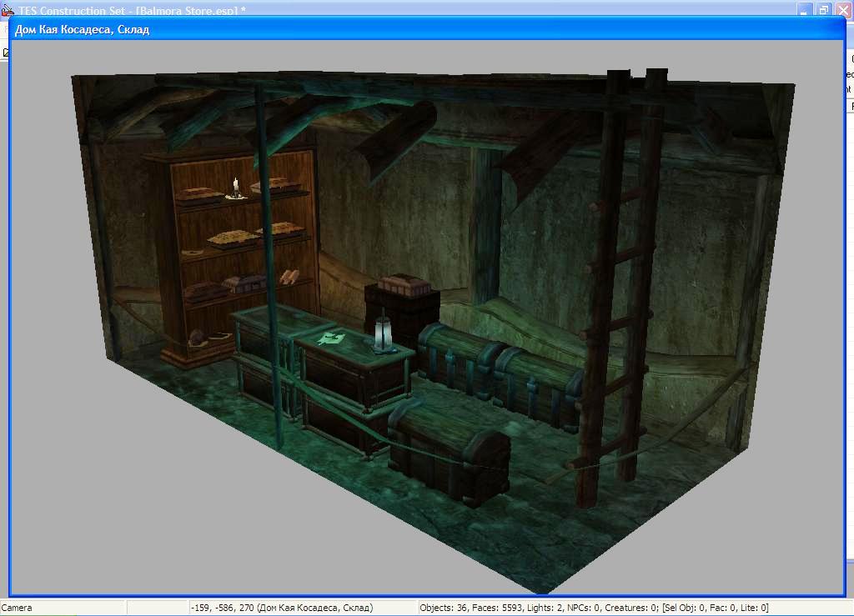Screen dimensions: 854x616
Task: Select the lantern standing on the table
Action: (x=383, y=333)
